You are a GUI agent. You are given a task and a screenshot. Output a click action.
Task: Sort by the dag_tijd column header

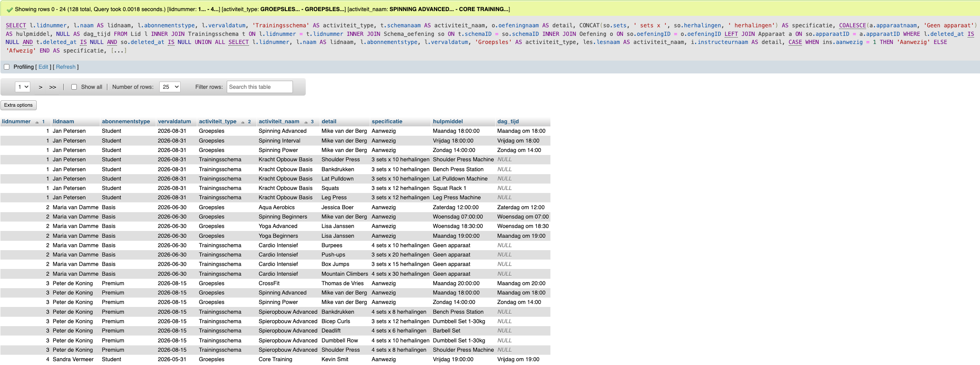[508, 122]
